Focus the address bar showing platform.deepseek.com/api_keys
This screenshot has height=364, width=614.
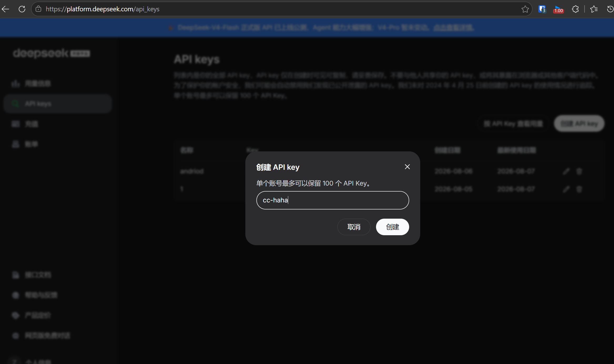click(281, 9)
